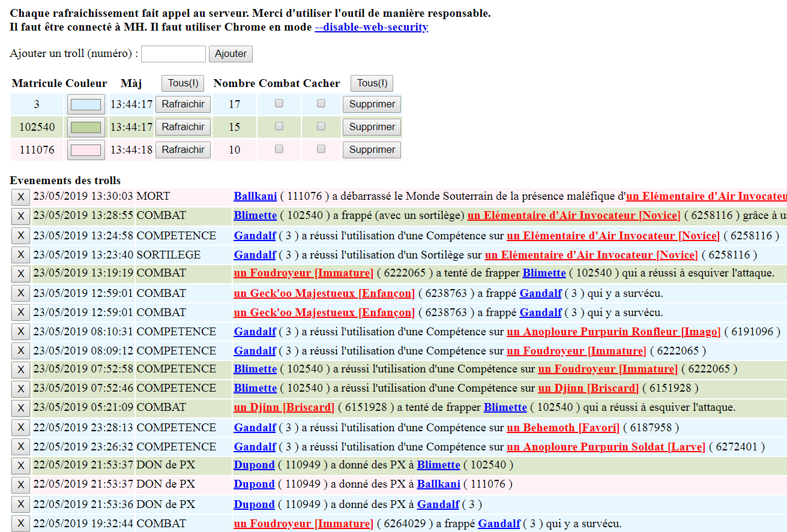Click Tous(!) button above the Supprimer column
This screenshot has height=532, width=787.
click(372, 83)
